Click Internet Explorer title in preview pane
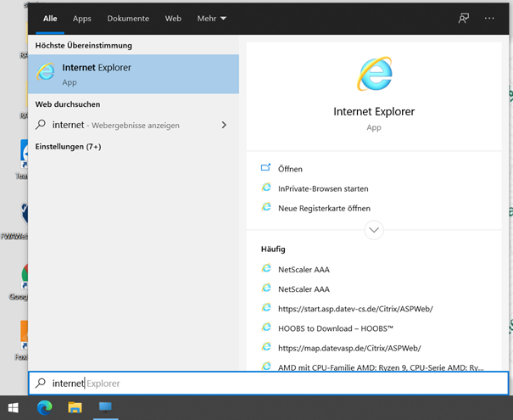This screenshot has height=420, width=513. [374, 111]
